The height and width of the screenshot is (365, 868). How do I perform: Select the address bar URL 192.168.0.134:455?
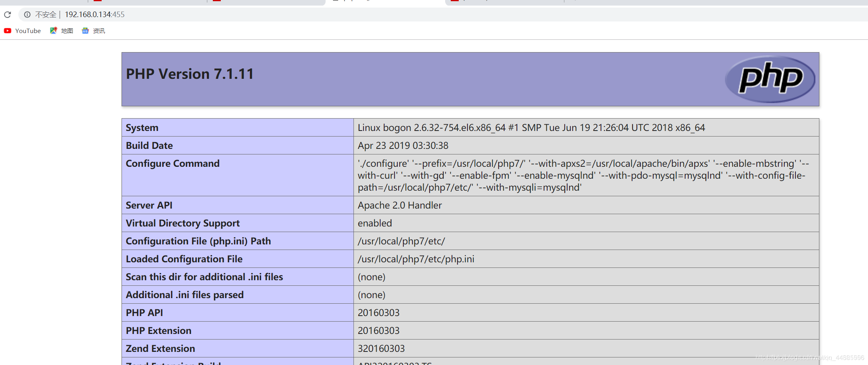click(x=94, y=15)
